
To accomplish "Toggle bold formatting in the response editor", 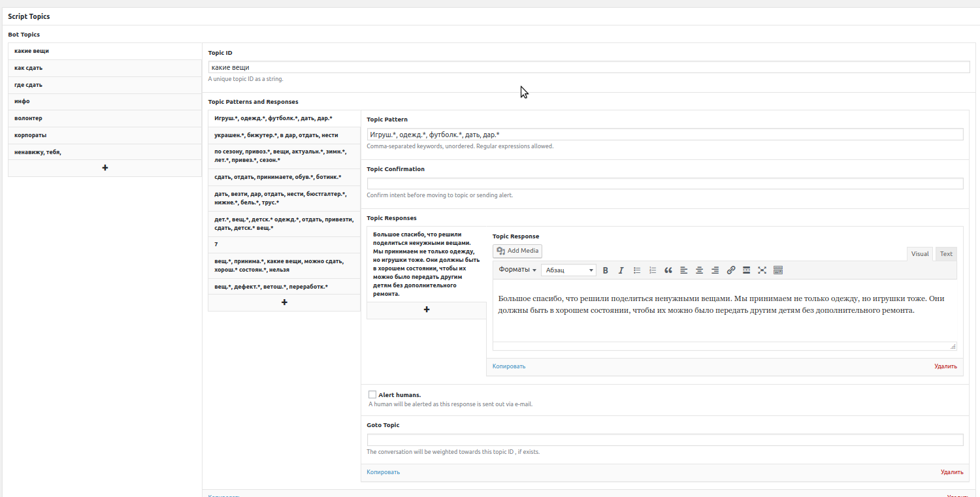I will click(606, 270).
